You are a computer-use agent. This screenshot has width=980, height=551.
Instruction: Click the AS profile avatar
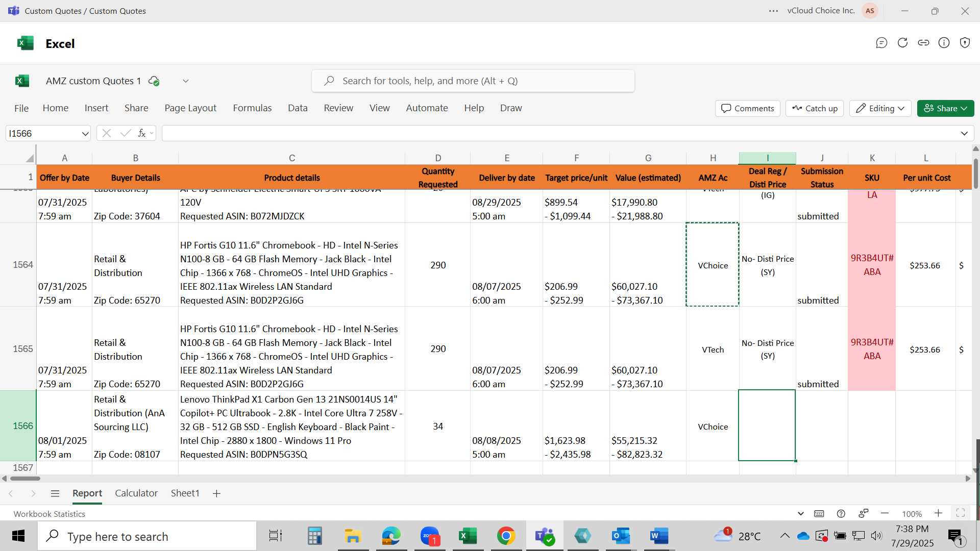point(870,11)
